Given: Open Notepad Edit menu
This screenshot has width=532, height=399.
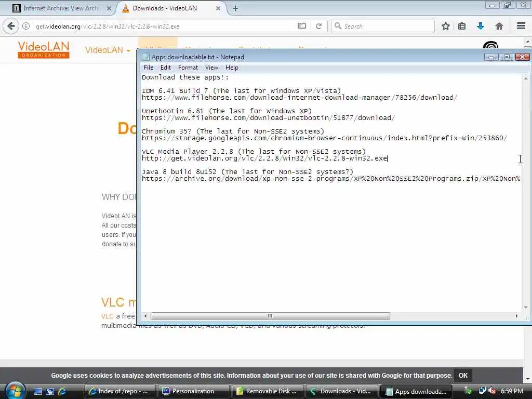Looking at the screenshot, I should coord(166,68).
